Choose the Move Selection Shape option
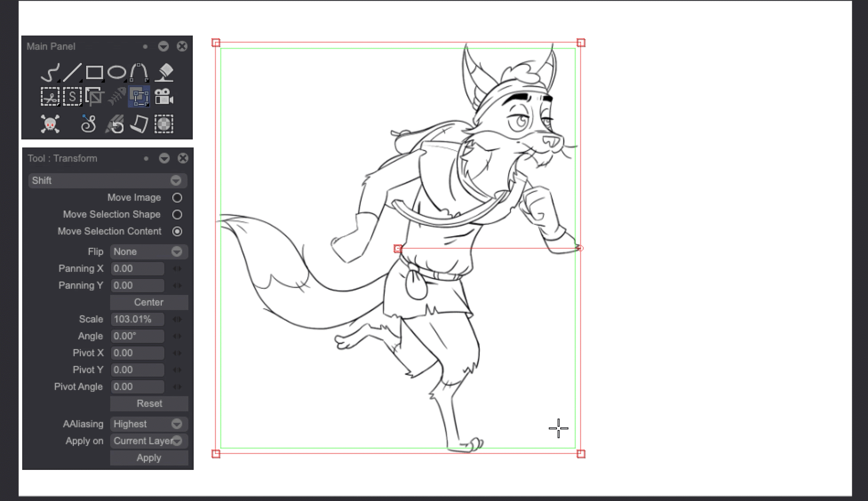 (177, 215)
